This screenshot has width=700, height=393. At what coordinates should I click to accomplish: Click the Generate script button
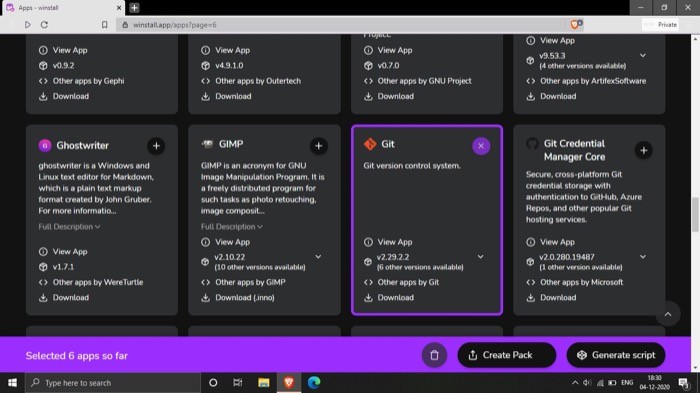[x=616, y=355]
